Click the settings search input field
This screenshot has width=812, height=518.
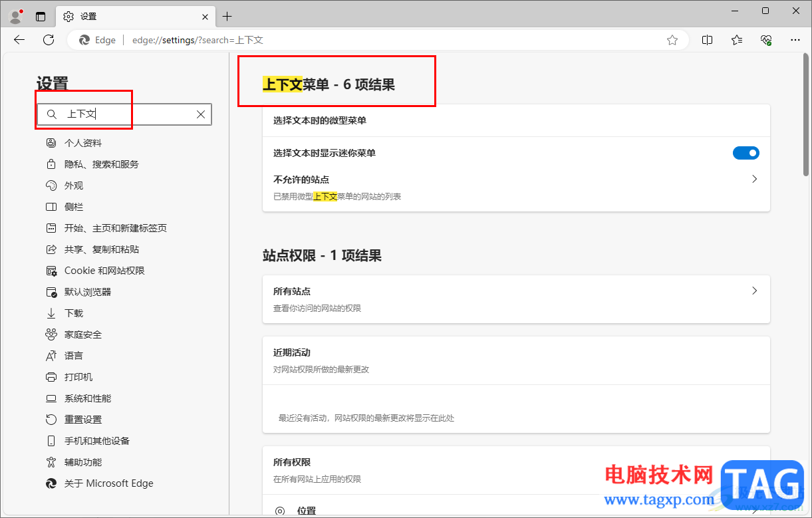[x=124, y=114]
